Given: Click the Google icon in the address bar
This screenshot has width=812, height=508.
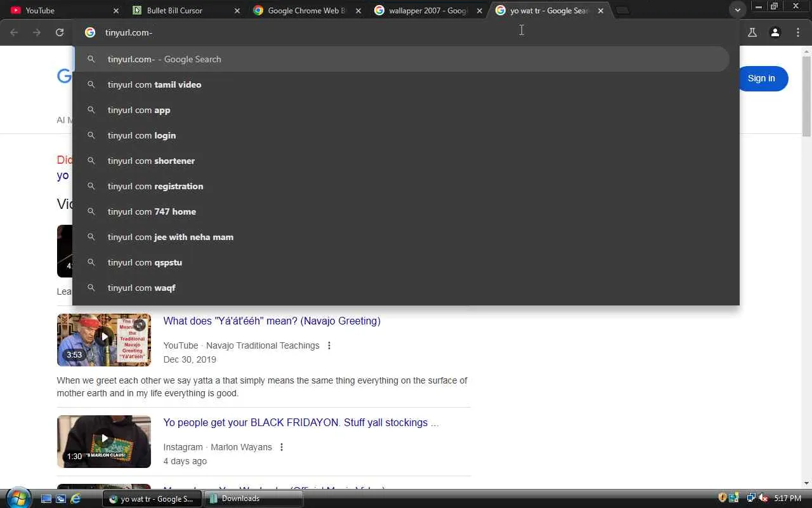Looking at the screenshot, I should [90, 32].
